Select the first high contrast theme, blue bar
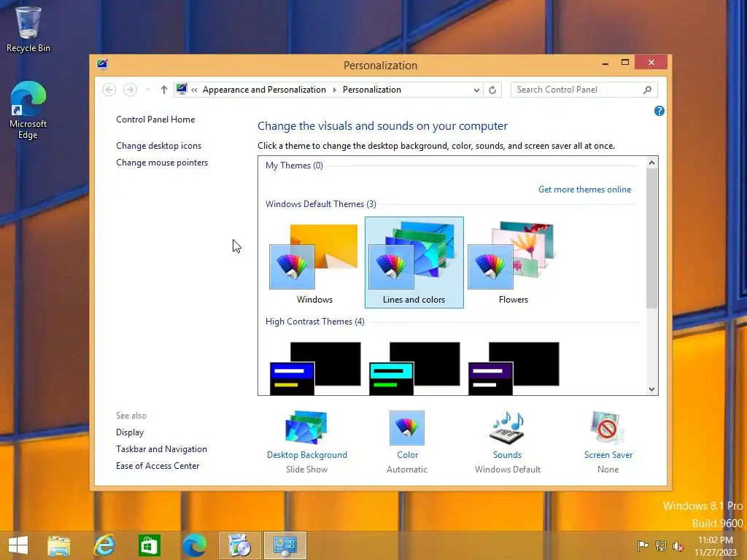 point(315,368)
